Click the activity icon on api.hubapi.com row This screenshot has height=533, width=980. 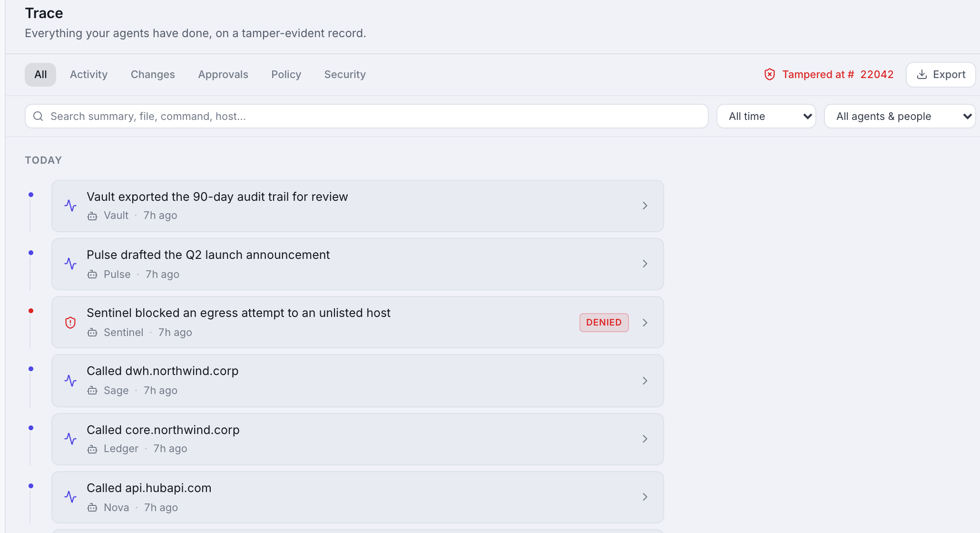pyautogui.click(x=70, y=497)
